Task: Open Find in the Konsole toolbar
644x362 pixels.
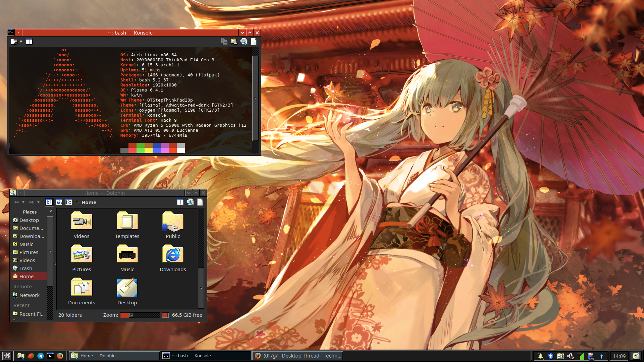Action: tap(244, 42)
